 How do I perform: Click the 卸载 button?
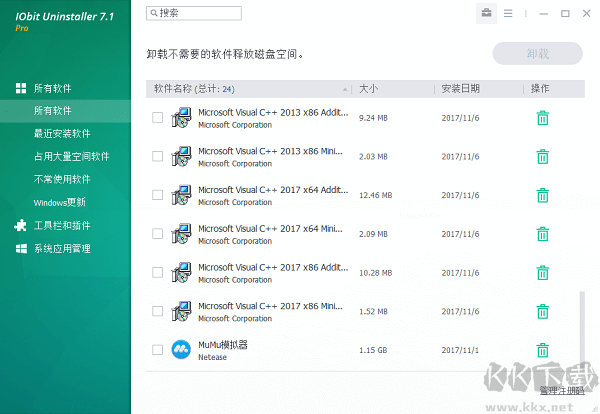tap(538, 54)
